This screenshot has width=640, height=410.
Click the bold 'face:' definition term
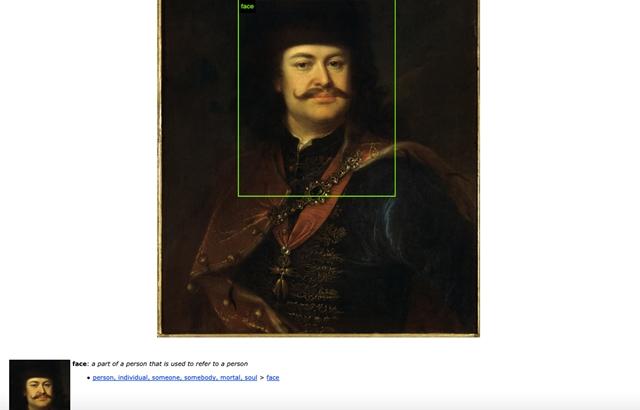(x=80, y=363)
